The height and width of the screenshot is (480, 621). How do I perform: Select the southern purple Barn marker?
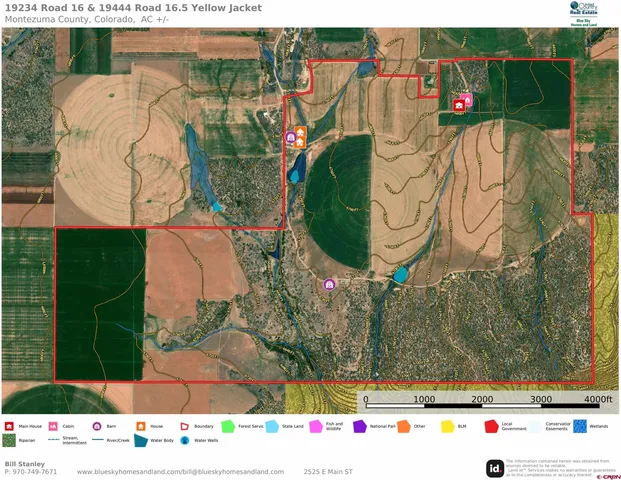[x=329, y=285]
